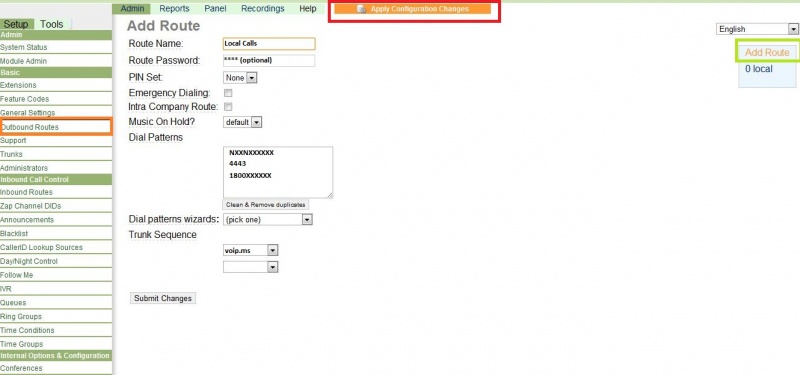This screenshot has height=375, width=800.
Task: Click the Submit Changes button
Action: [163, 298]
